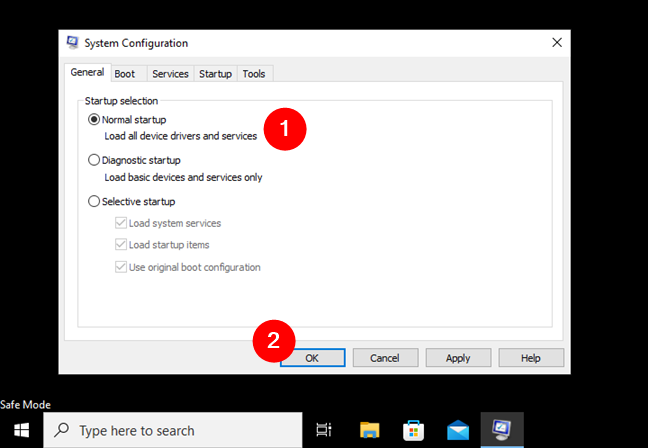The width and height of the screenshot is (648, 448).
Task: Open File Explorer from the taskbar
Action: 369,430
